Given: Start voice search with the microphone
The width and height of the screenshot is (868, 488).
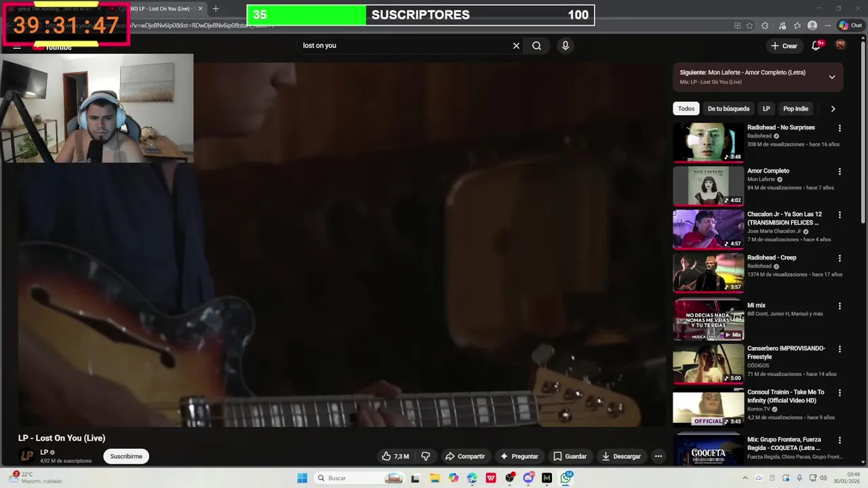Looking at the screenshot, I should coord(565,45).
